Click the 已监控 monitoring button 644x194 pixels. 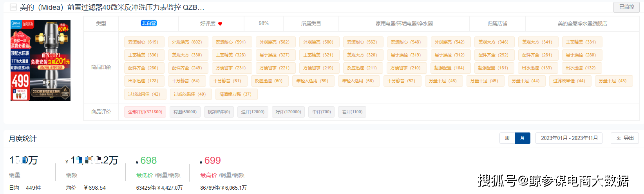click(626, 7)
